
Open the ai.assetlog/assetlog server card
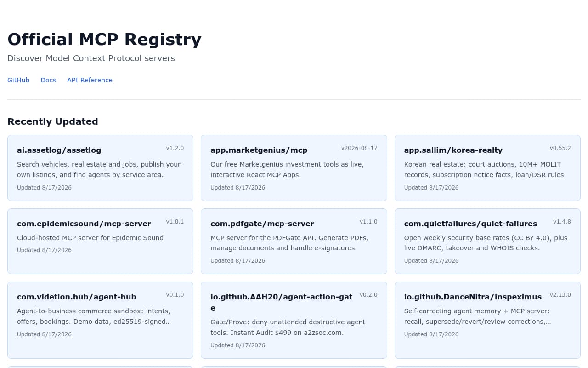100,168
